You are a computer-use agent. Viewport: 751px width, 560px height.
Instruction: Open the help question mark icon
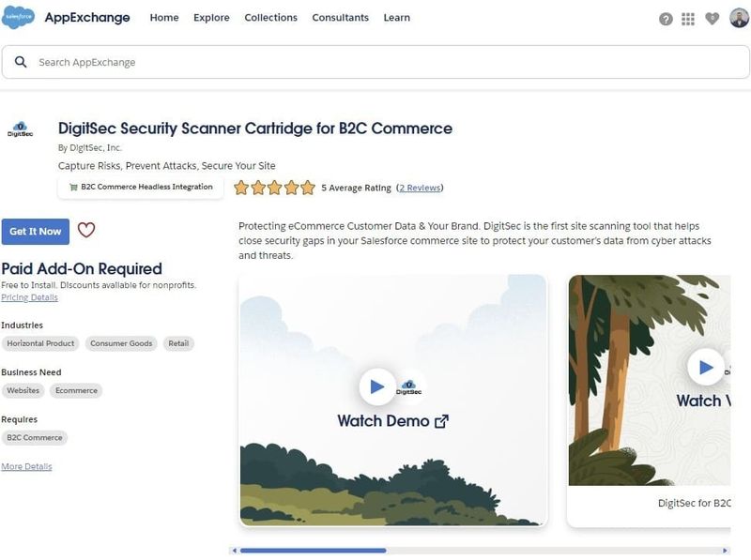click(x=666, y=19)
